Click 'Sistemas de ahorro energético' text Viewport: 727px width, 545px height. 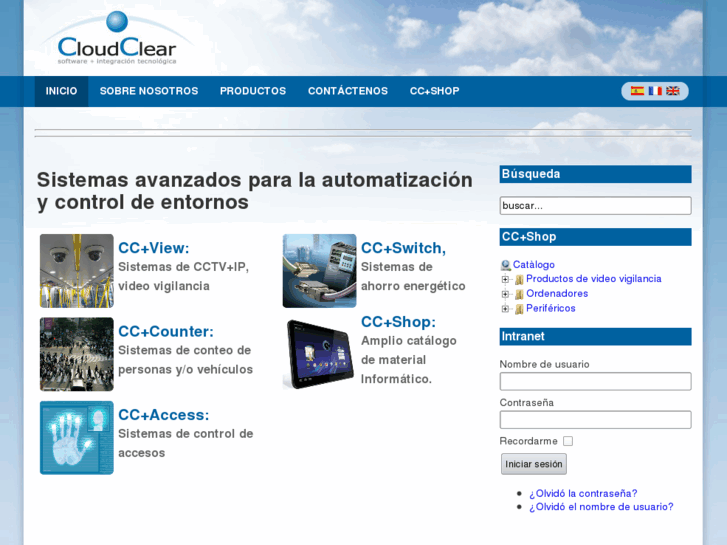pos(413,277)
